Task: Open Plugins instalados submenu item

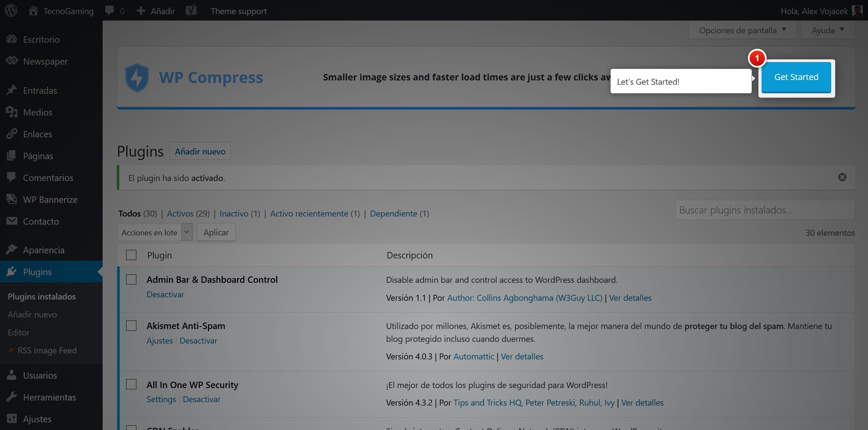Action: click(x=41, y=297)
